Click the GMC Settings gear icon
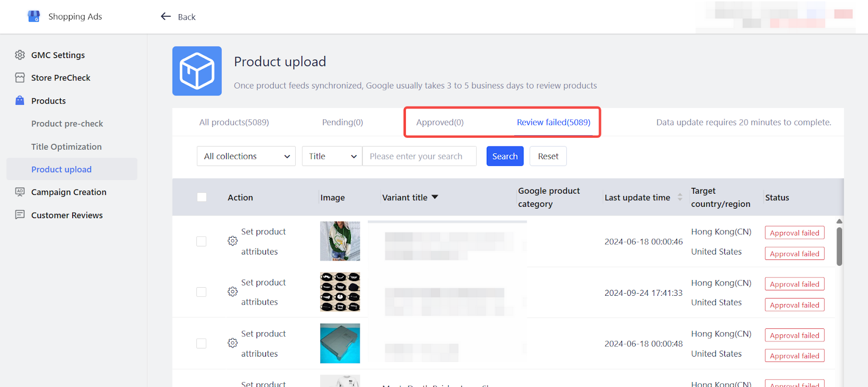868x387 pixels. coord(20,55)
